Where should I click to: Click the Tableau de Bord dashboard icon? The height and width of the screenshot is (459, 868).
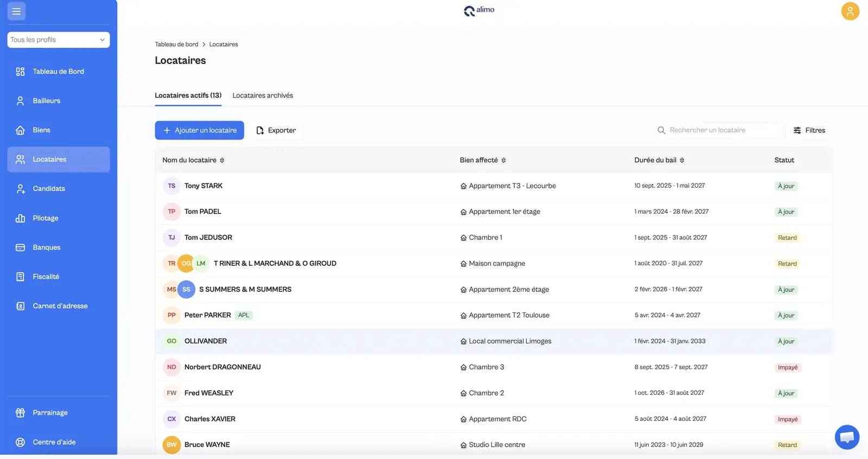pos(20,72)
